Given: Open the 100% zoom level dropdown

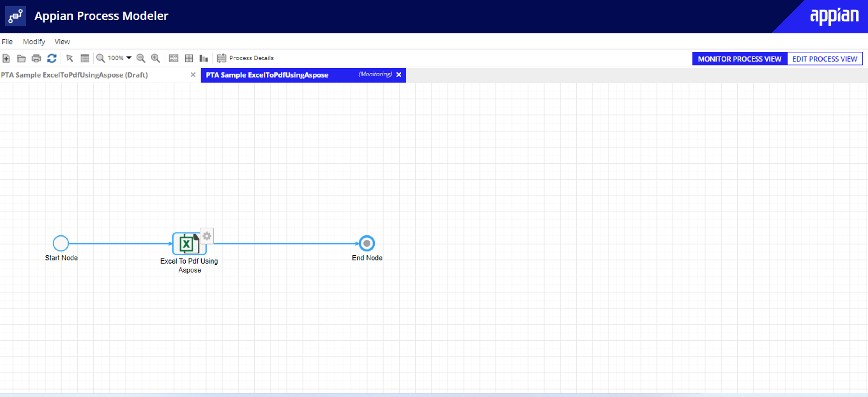Looking at the screenshot, I should tap(120, 58).
